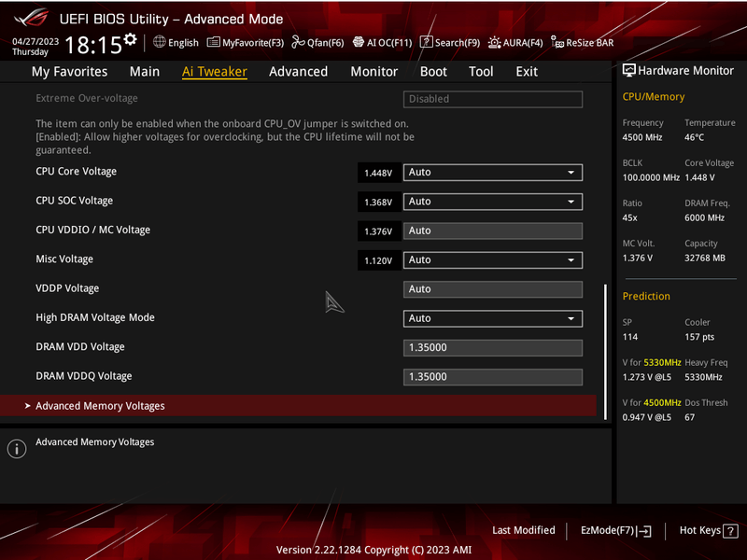Open the My Favorites tab
Viewport: 747px width, 560px height.
69,72
